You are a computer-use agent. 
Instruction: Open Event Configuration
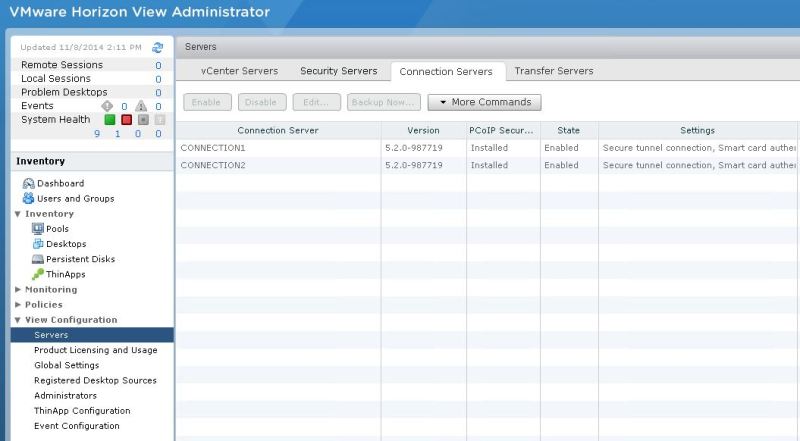(x=77, y=426)
